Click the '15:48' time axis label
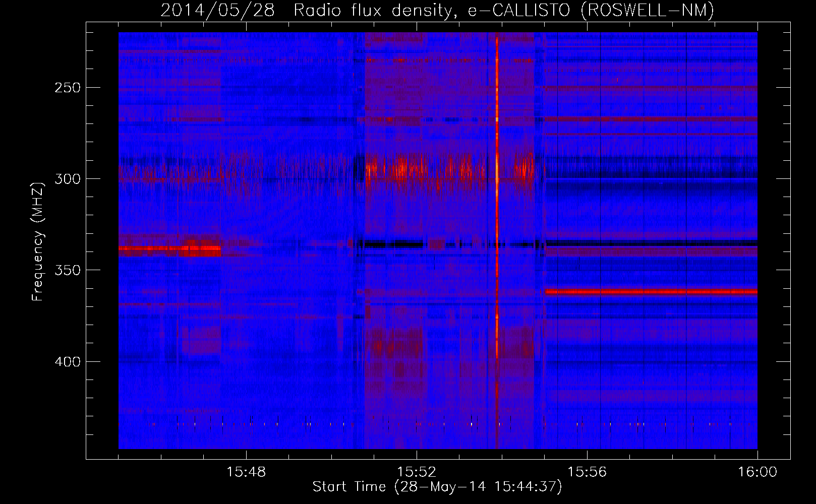The width and height of the screenshot is (816, 504). [x=246, y=472]
